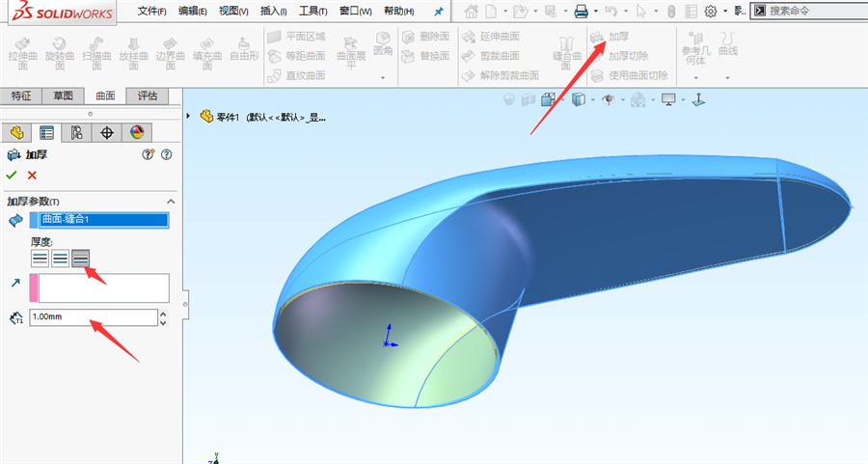Click the Select cursor tool icon

point(641,11)
